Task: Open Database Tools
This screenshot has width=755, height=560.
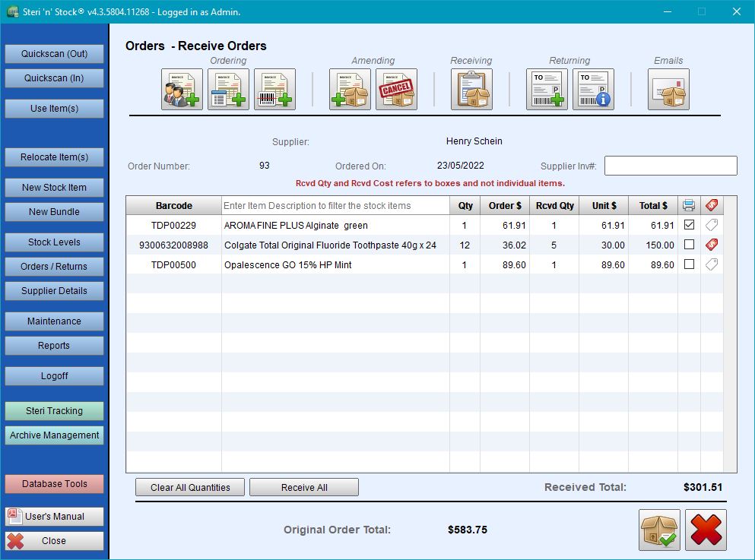Action: (55, 484)
